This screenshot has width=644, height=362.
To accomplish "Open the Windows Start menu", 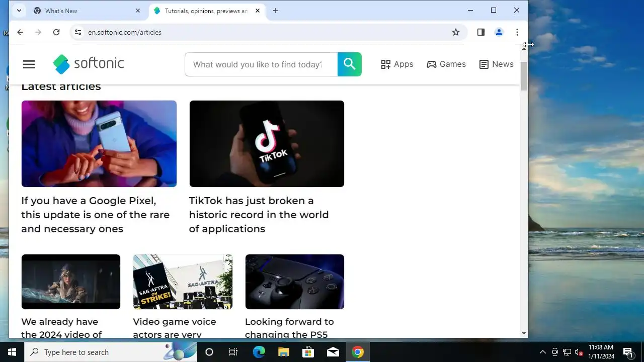I will [x=12, y=352].
